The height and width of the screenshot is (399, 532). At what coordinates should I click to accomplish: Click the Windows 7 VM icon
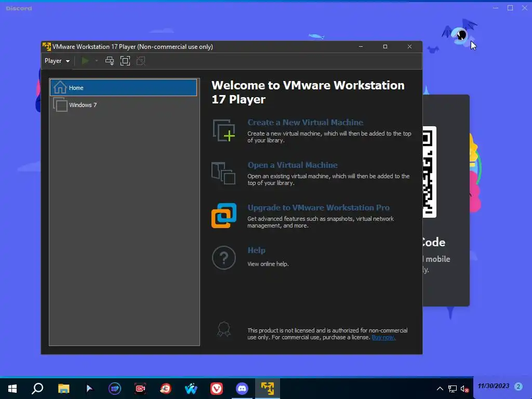[x=60, y=104]
